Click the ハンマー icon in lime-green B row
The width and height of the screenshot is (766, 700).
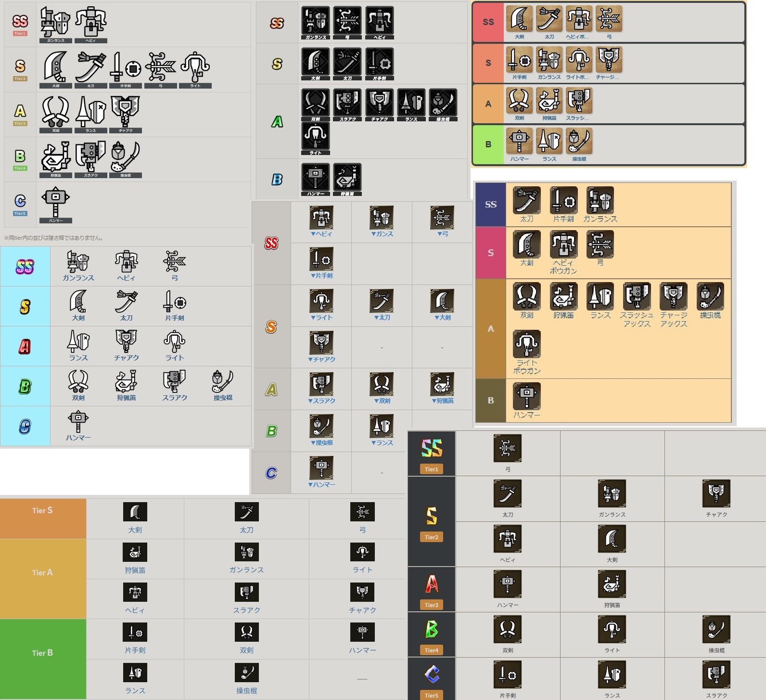(x=519, y=141)
